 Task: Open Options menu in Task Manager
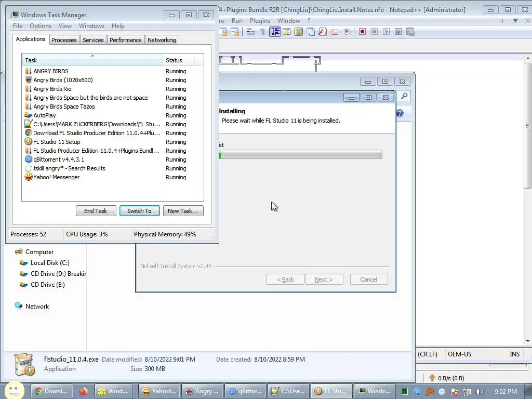41,26
